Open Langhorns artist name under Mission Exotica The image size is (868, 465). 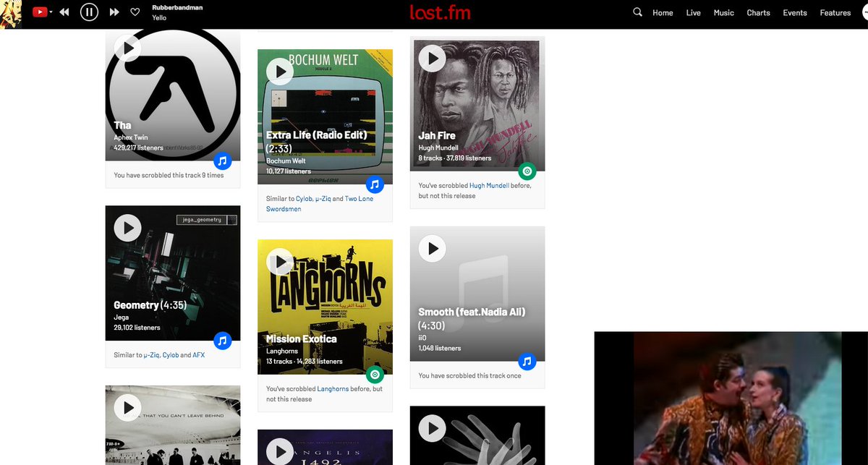click(282, 351)
